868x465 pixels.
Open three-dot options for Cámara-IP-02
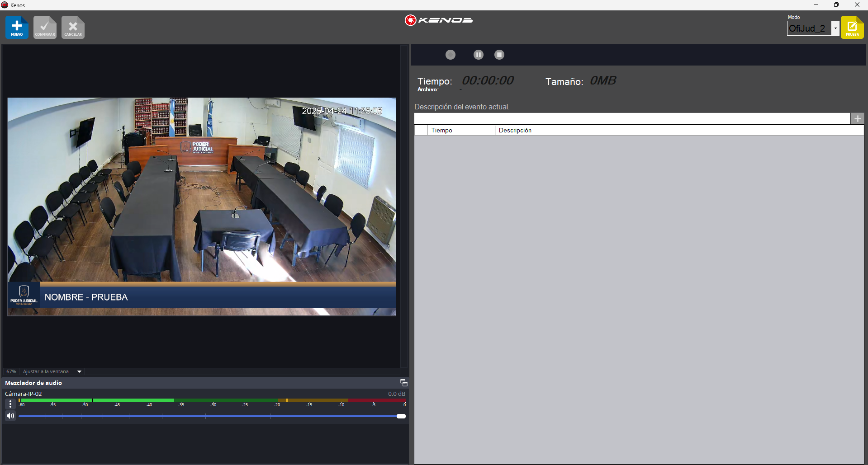click(x=10, y=404)
